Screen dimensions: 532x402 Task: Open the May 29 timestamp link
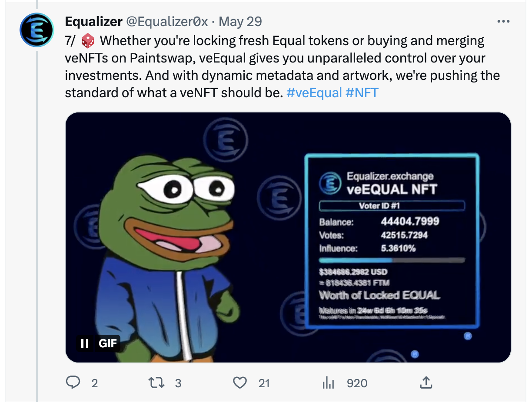pos(240,21)
